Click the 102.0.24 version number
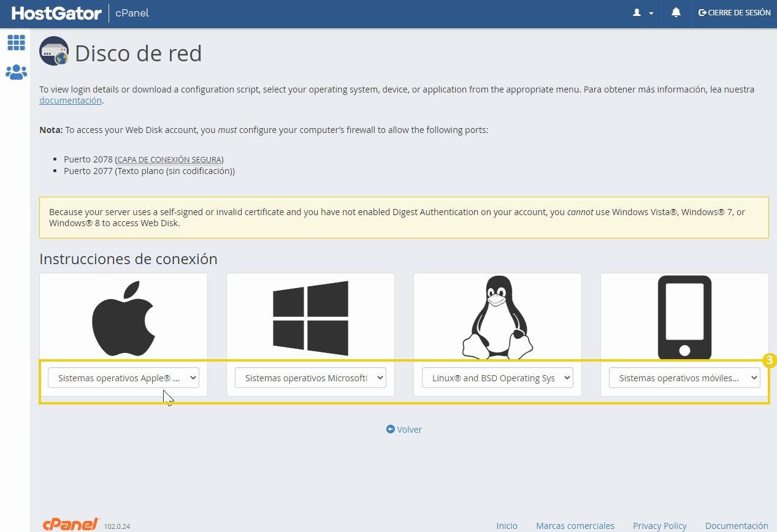Image resolution: width=777 pixels, height=532 pixels. [117, 526]
